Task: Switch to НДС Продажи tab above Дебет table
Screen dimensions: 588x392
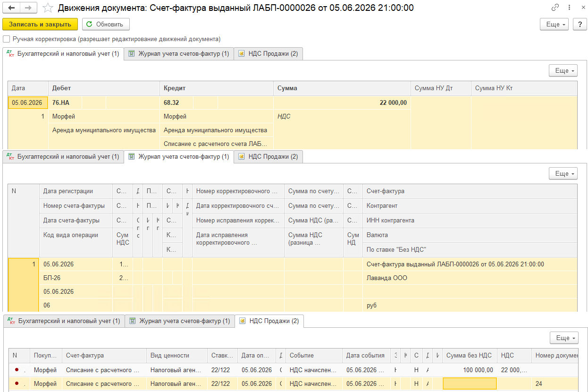Action: coord(268,54)
